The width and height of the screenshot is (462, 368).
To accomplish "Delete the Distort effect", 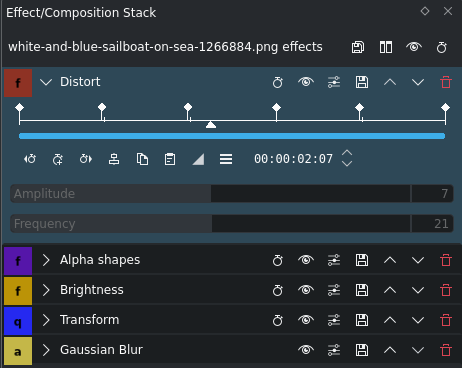I will coord(446,82).
